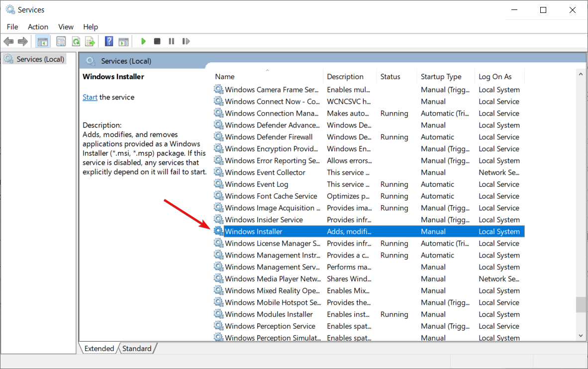Click the vertical scrollbar thumb
The width and height of the screenshot is (588, 369).
pyautogui.click(x=581, y=304)
